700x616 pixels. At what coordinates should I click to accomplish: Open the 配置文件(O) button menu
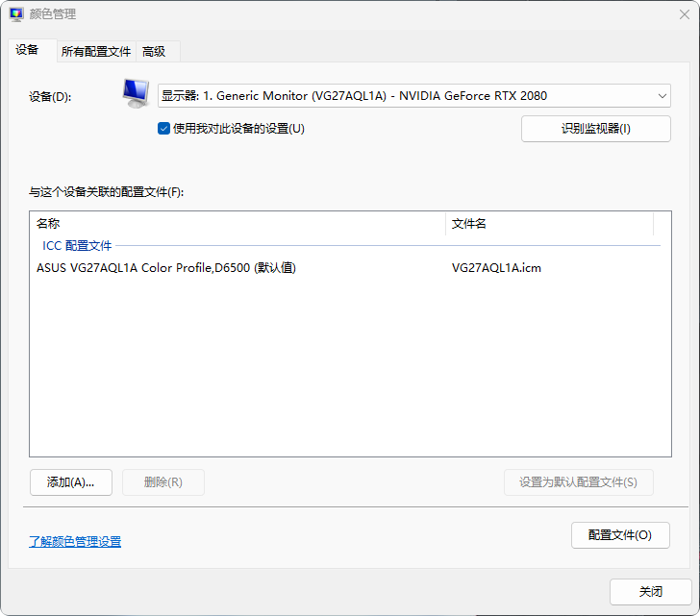click(620, 535)
